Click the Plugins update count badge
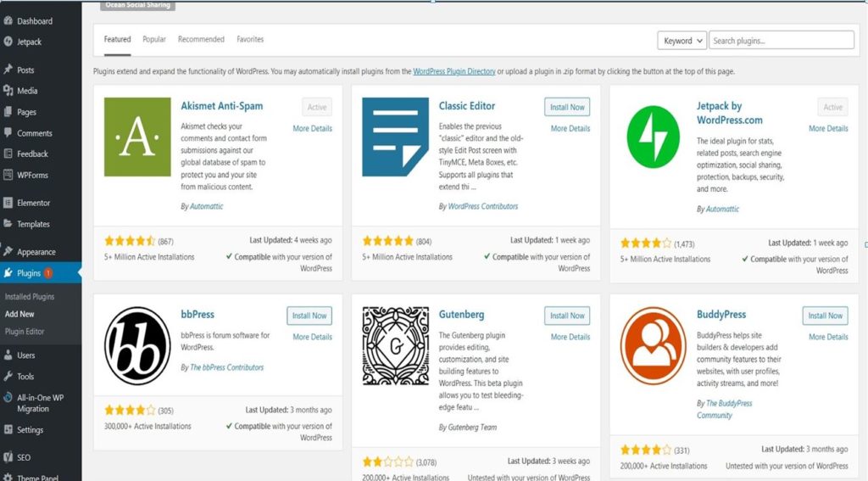 click(x=48, y=272)
